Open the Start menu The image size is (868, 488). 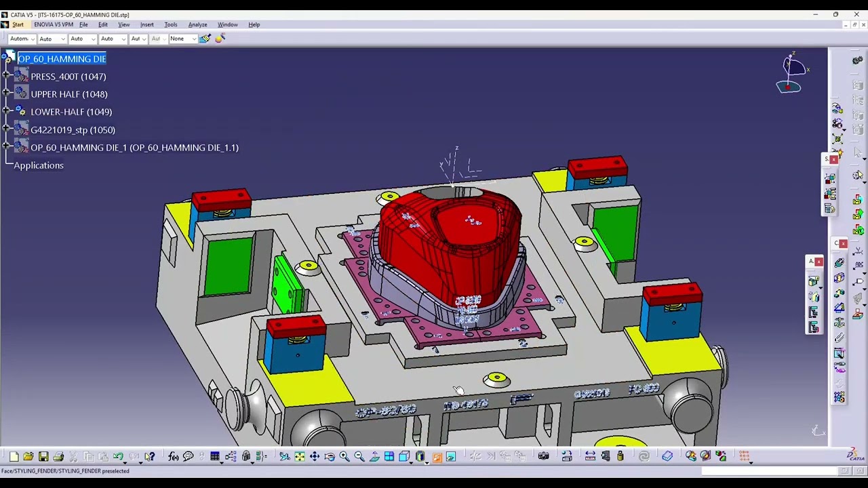[x=18, y=24]
